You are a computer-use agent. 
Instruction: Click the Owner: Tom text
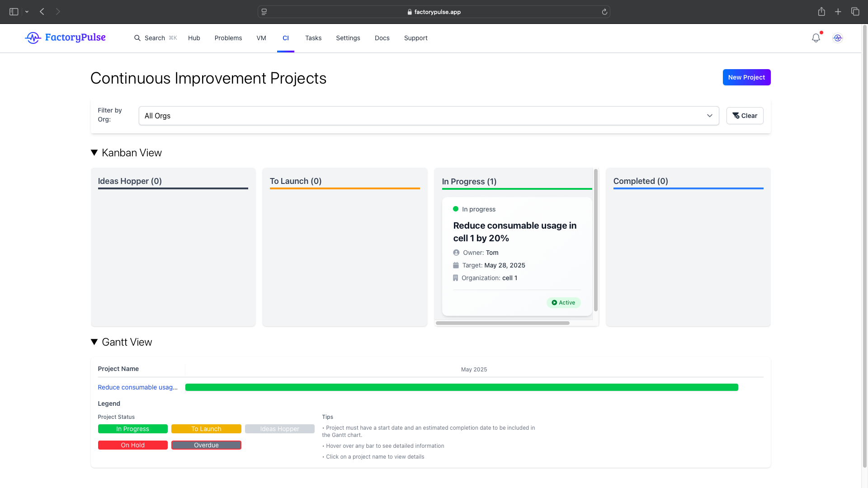point(481,253)
